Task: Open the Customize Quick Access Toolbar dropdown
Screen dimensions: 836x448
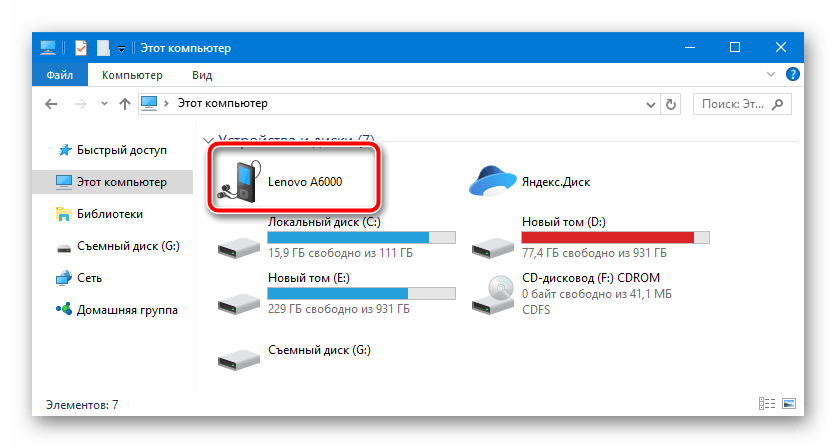Action: (121, 47)
